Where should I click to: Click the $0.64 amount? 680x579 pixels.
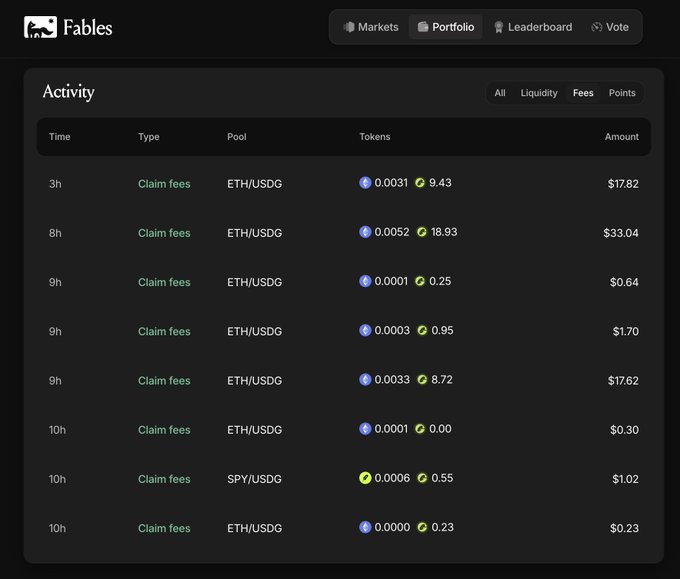624,282
